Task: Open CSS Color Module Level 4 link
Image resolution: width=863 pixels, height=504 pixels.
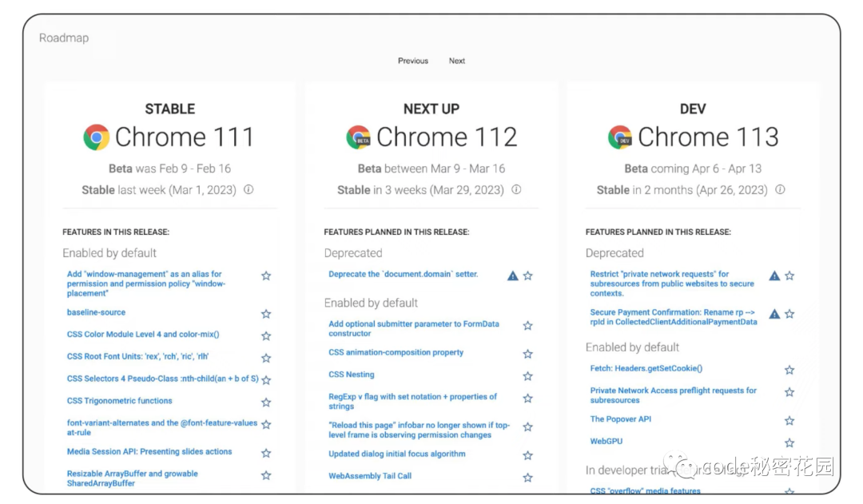Action: [143, 334]
